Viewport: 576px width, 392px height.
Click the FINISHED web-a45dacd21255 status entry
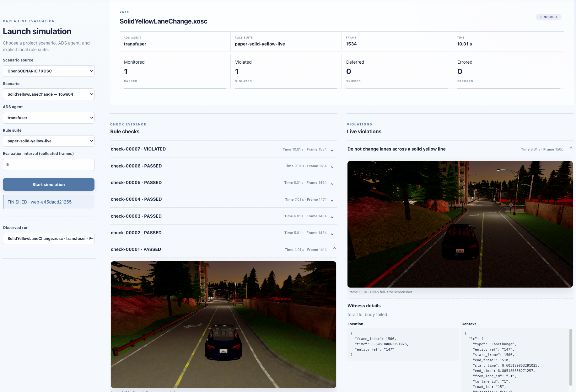49,202
